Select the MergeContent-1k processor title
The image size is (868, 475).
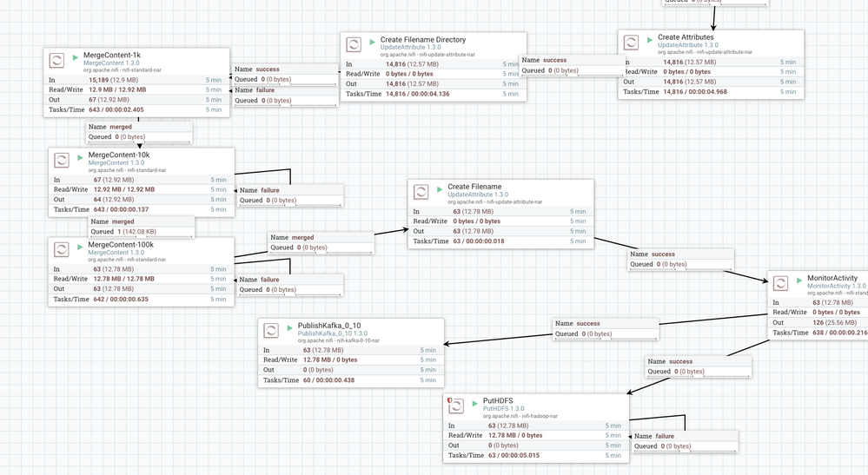[112, 55]
